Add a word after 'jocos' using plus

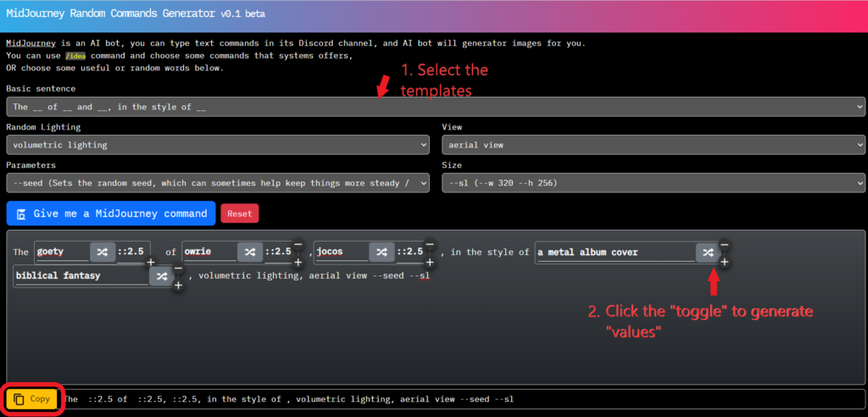429,263
